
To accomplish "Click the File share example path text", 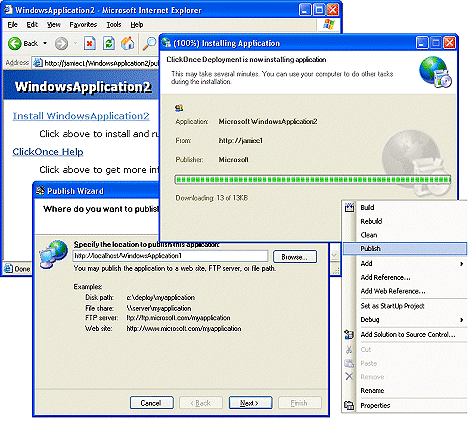I will click(x=159, y=308).
